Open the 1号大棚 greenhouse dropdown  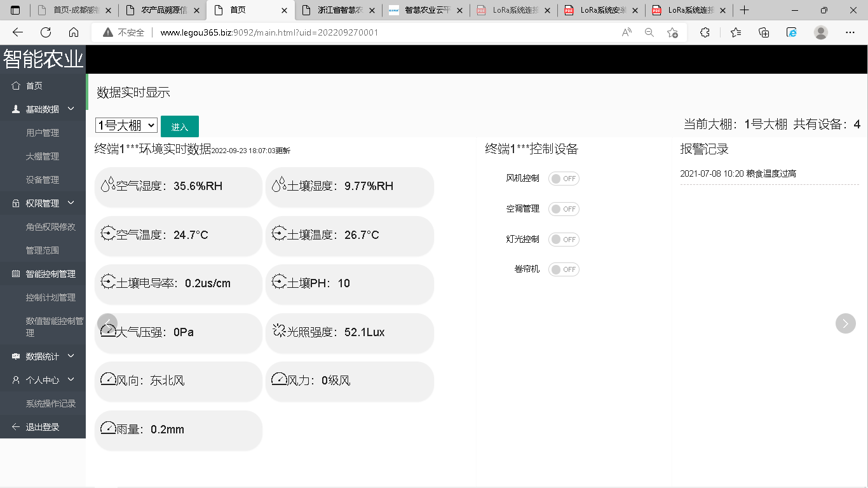pyautogui.click(x=126, y=125)
